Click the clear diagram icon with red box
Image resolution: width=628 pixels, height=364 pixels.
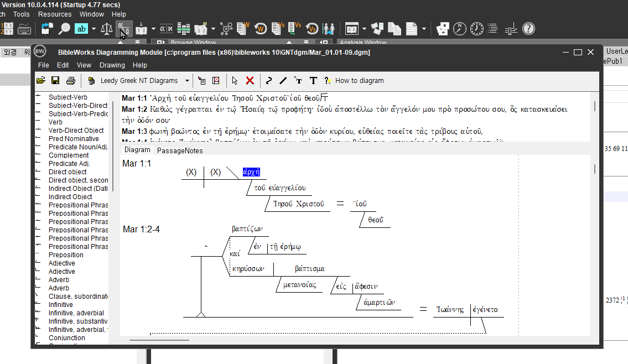click(216, 80)
